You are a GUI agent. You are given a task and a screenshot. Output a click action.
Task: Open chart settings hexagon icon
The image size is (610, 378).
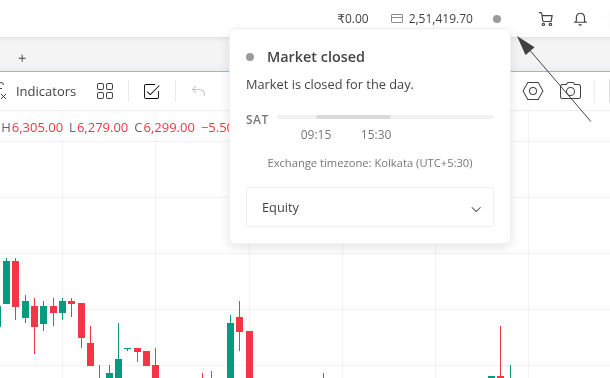[533, 91]
